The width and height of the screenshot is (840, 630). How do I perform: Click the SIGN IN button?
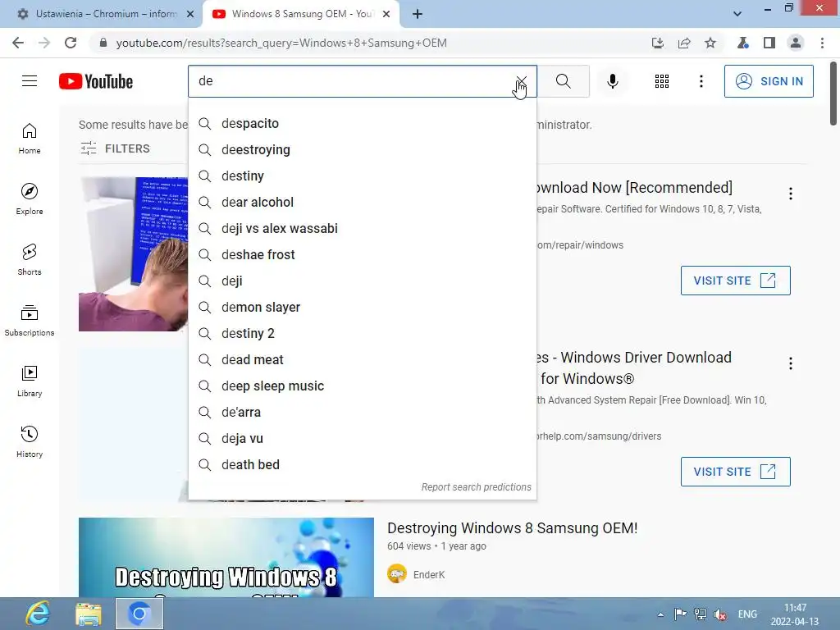769,81
